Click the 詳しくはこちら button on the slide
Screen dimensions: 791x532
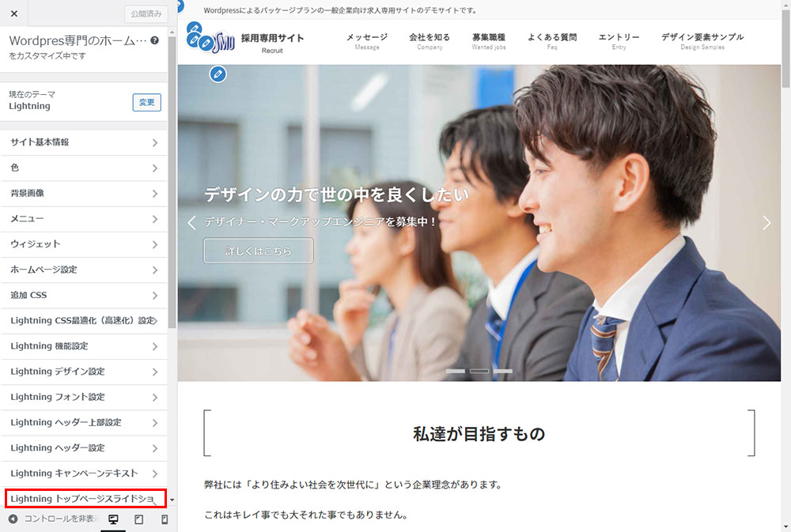pyautogui.click(x=258, y=251)
